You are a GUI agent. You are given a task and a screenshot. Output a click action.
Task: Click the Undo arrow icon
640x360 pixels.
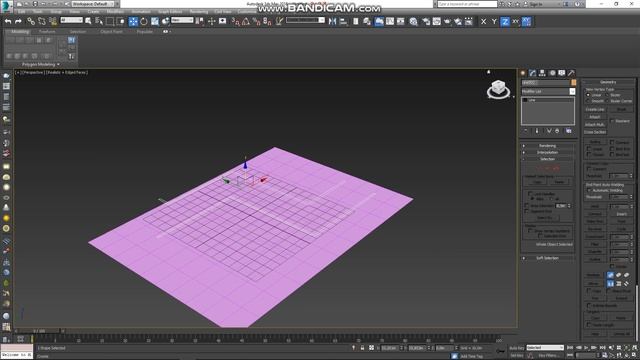[x=8, y=21]
